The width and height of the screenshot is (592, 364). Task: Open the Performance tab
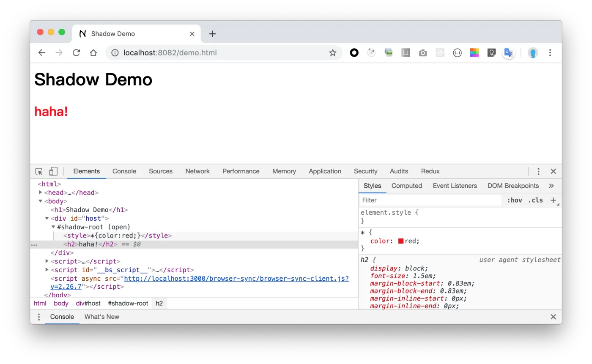[241, 171]
